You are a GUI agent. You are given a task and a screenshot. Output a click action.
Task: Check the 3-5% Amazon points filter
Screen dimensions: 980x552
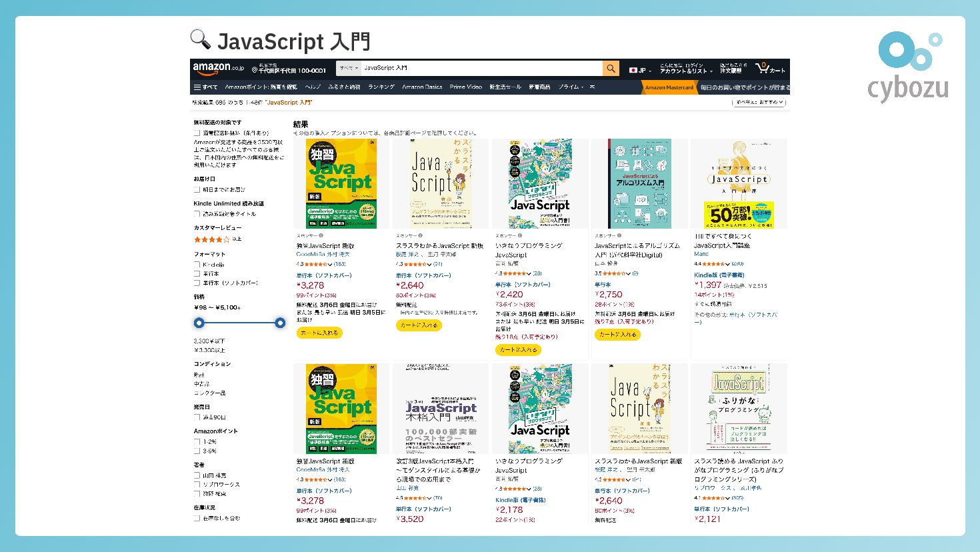coord(197,451)
